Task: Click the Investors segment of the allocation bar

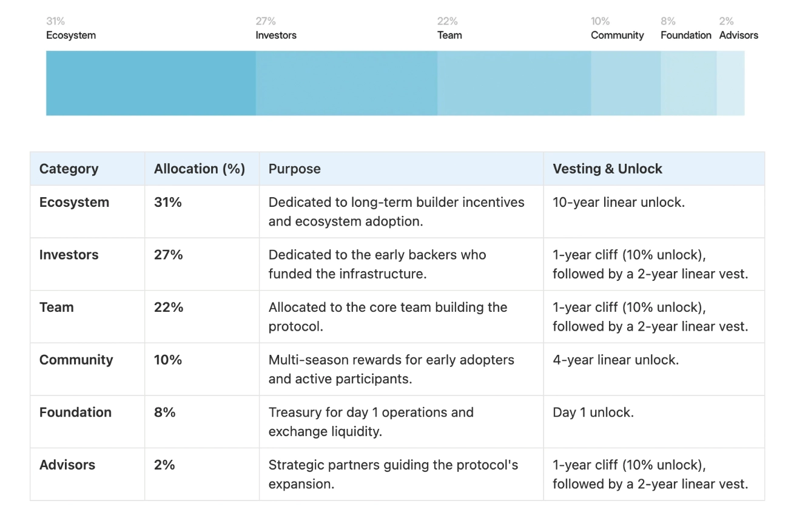Action: click(x=346, y=83)
